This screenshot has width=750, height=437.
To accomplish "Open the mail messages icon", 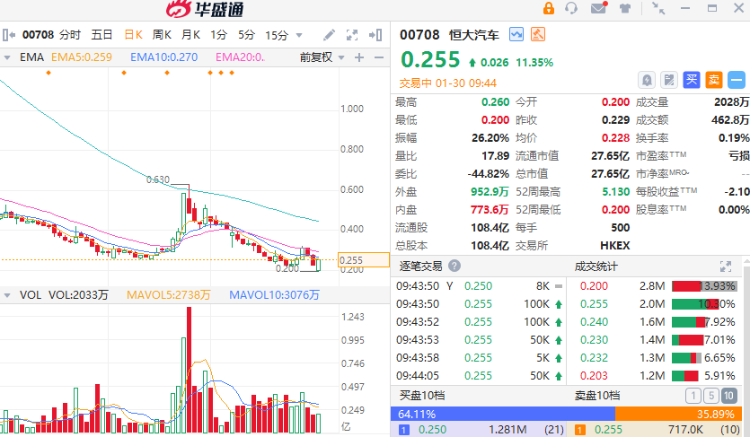I will point(598,8).
